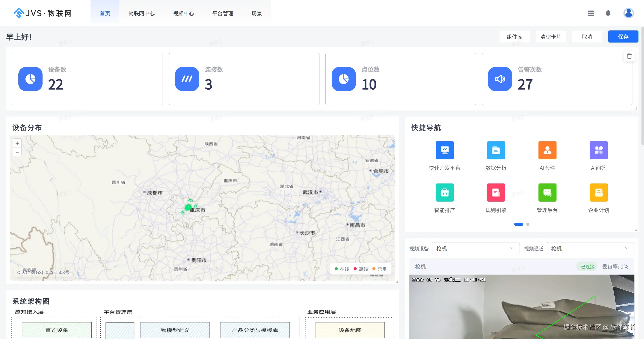Zoom out on the device map
Viewport: 644px width, 339px height.
point(17,152)
